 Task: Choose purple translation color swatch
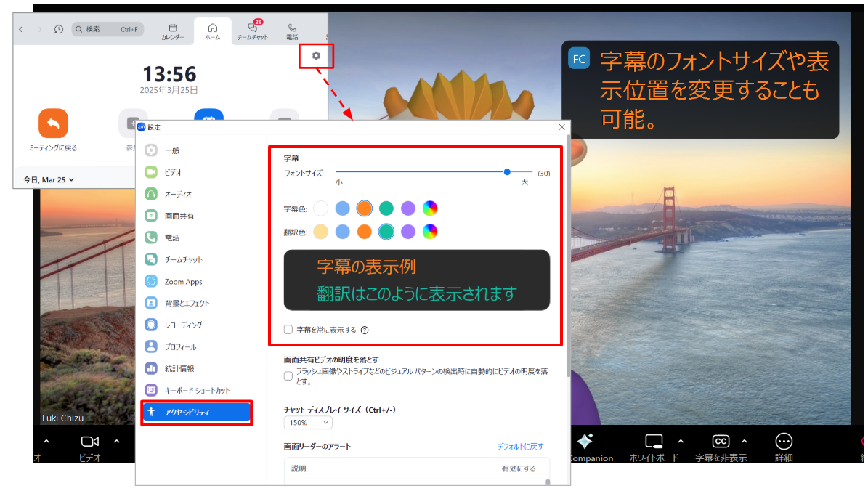pos(408,232)
